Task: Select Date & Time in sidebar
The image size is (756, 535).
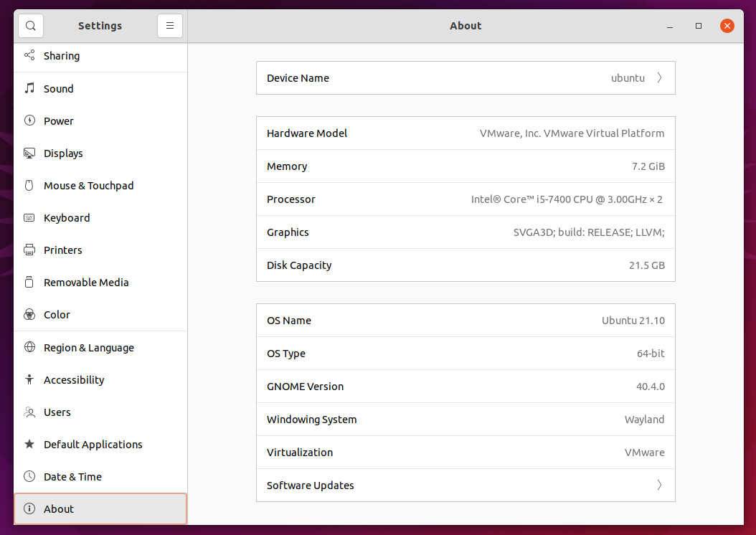Action: [72, 477]
